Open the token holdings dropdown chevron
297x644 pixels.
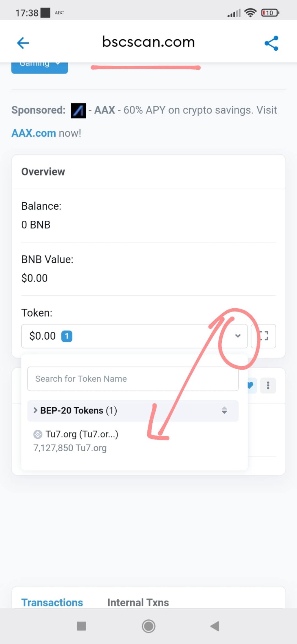click(238, 336)
